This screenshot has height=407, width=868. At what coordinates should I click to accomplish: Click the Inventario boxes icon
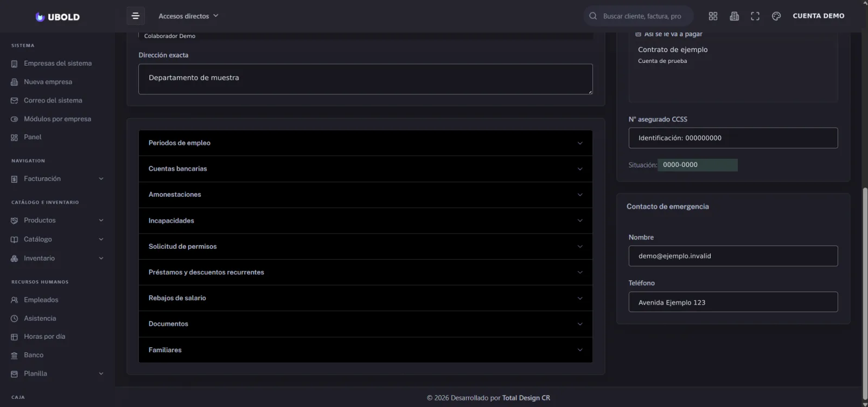(14, 259)
